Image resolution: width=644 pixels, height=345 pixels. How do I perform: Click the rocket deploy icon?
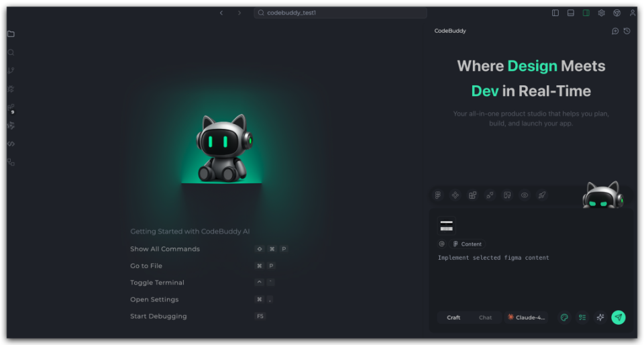tap(542, 195)
